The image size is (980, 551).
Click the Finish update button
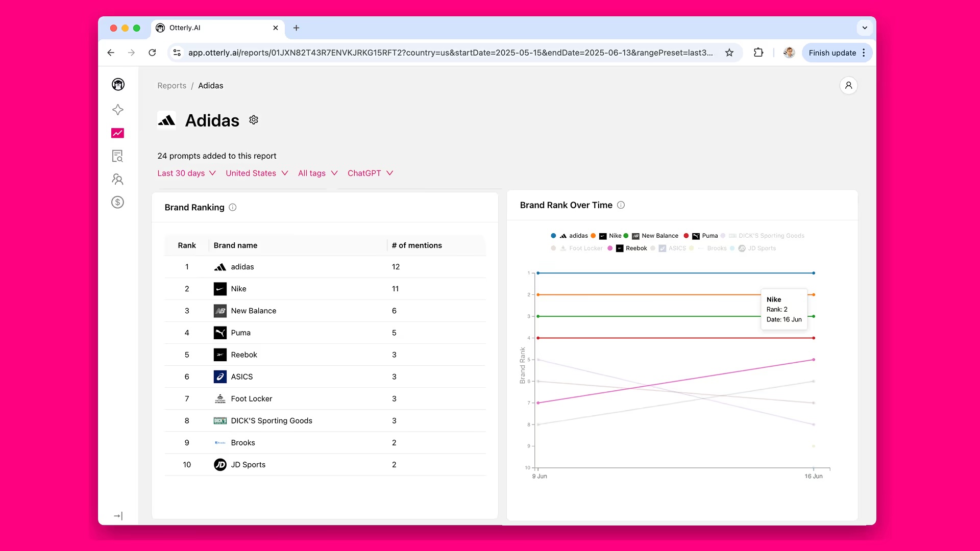coord(832,53)
